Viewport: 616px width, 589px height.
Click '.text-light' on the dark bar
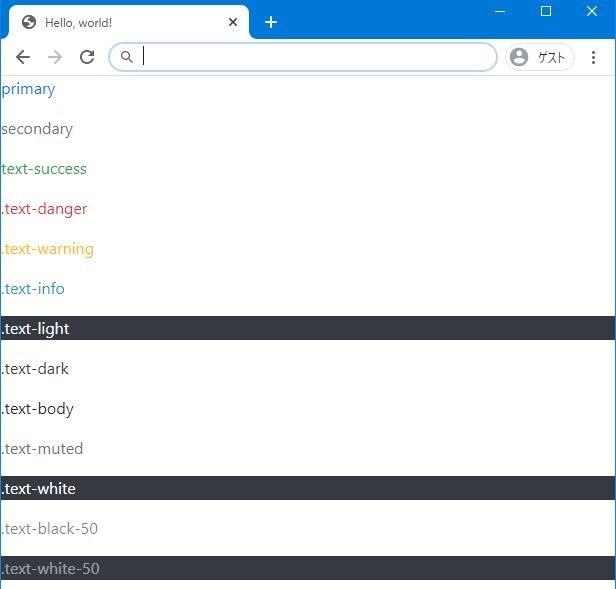35,329
